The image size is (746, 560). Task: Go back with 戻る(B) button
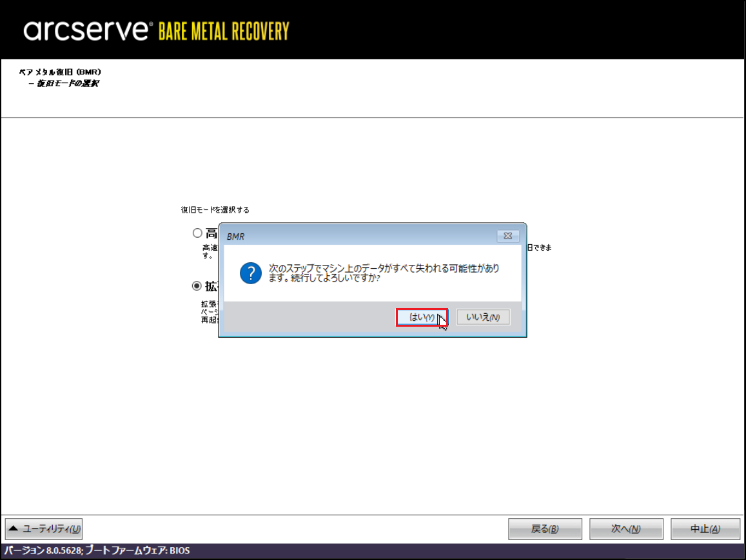(545, 528)
